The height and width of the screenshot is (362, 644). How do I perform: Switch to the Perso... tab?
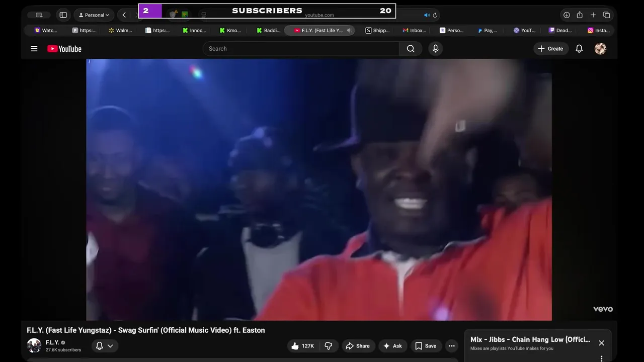[x=452, y=31]
